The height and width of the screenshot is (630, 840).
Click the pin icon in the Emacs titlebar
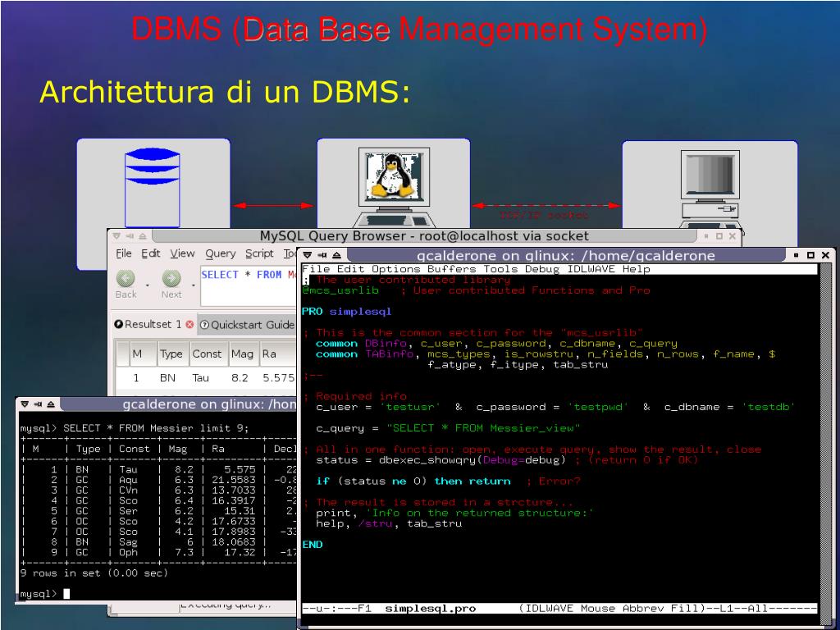click(x=322, y=256)
